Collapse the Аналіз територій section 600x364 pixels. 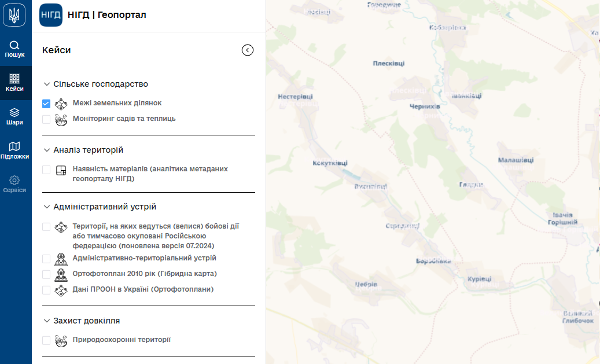(x=47, y=150)
